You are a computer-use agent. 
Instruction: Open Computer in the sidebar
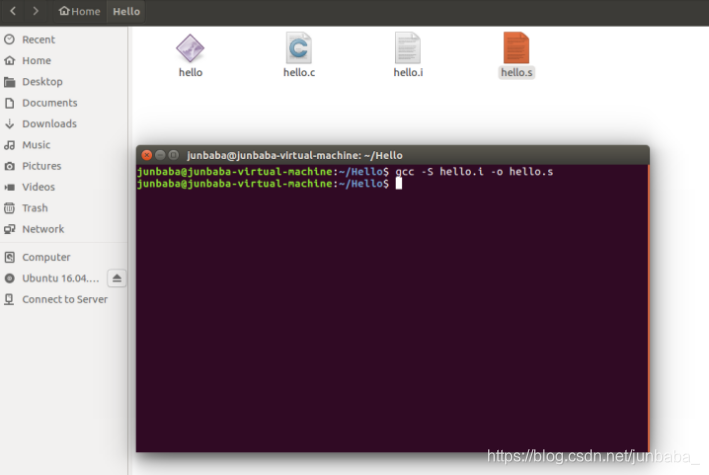(x=63, y=257)
